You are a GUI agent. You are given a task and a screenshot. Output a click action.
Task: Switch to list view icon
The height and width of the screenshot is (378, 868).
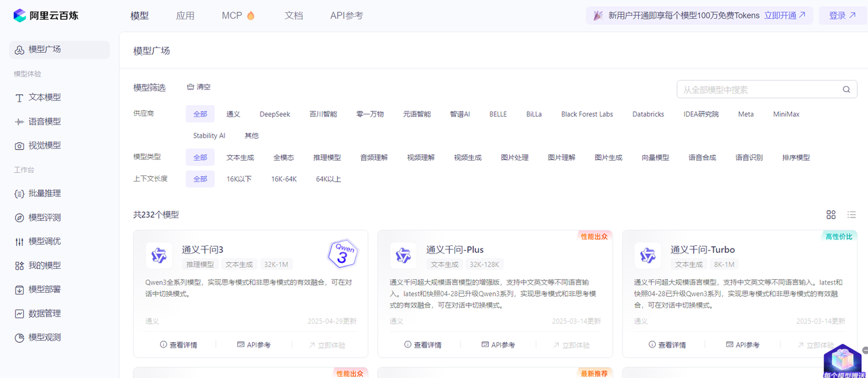pyautogui.click(x=852, y=215)
